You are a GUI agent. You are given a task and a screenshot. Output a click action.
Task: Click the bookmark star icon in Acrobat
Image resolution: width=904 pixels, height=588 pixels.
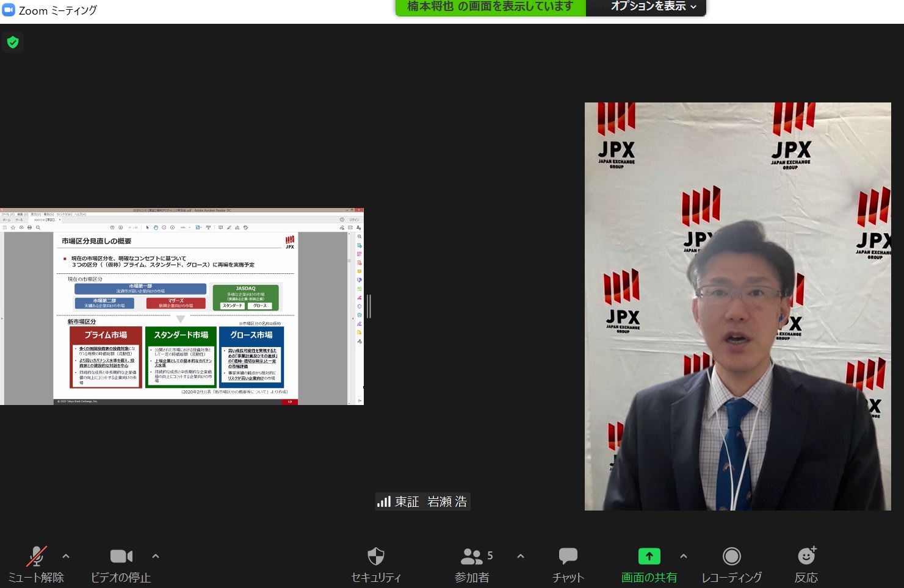point(13,228)
